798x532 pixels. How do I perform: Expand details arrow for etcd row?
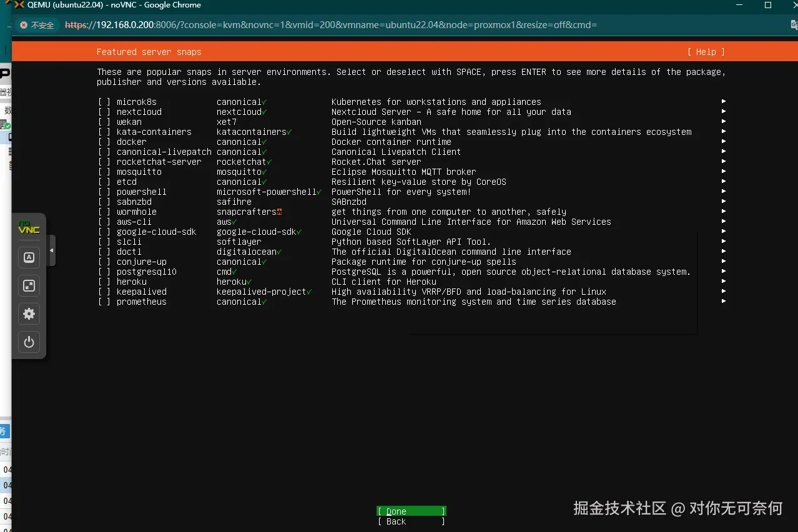724,181
